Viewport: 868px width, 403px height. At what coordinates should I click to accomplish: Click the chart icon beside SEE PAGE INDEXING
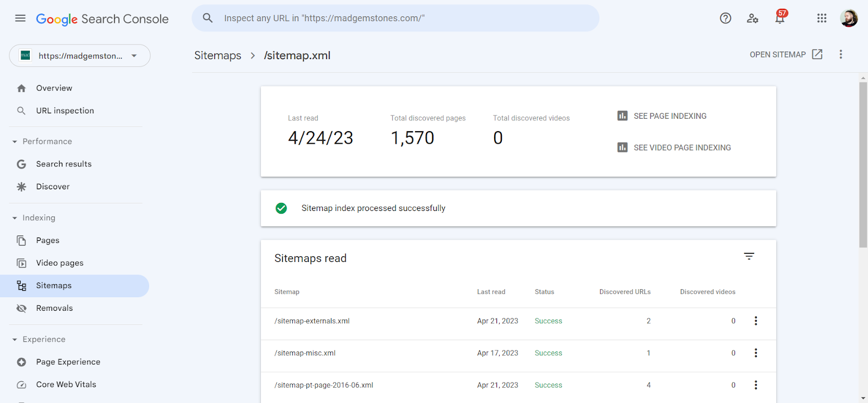622,116
